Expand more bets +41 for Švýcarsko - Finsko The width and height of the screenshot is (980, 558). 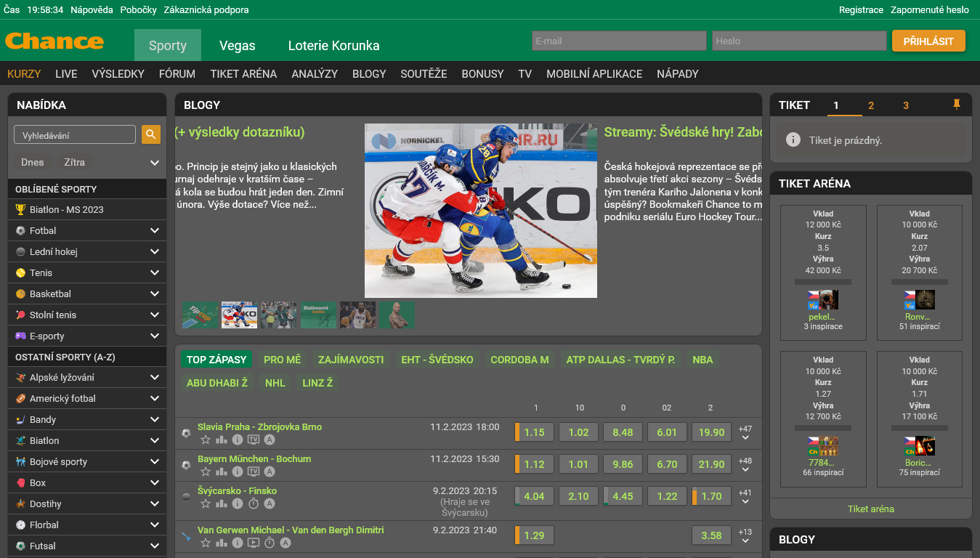click(x=745, y=497)
